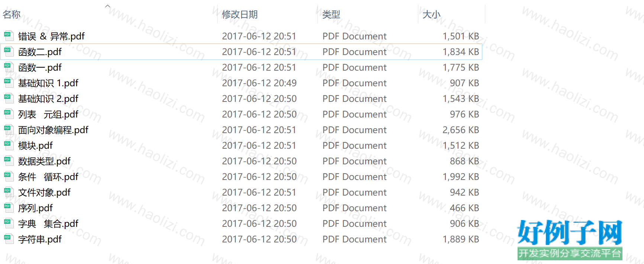Image resolution: width=644 pixels, height=264 pixels.
Task: Select file name 函数二.pdf
Action: point(40,52)
